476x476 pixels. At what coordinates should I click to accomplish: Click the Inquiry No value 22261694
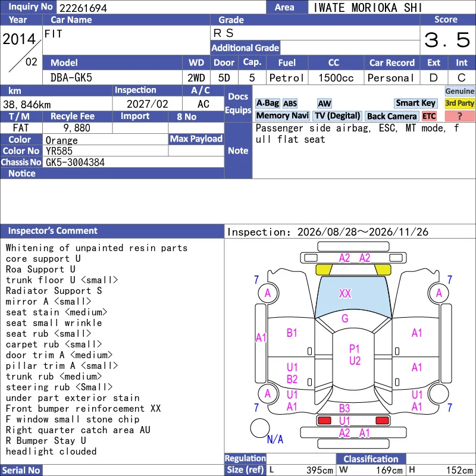pos(83,8)
